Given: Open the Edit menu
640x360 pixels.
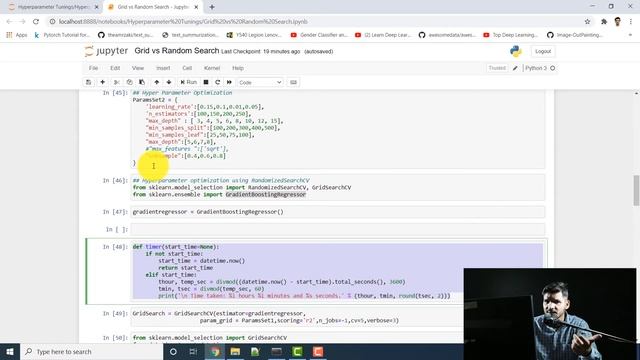Looking at the screenshot, I should 115,68.
